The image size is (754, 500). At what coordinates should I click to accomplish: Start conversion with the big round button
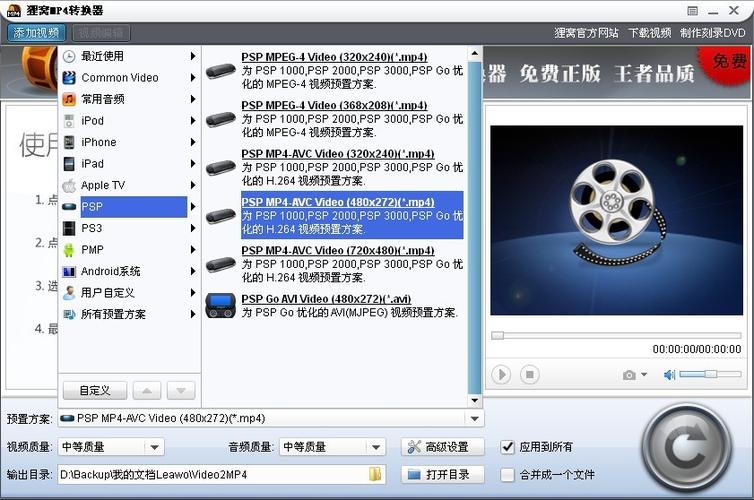pyautogui.click(x=687, y=449)
